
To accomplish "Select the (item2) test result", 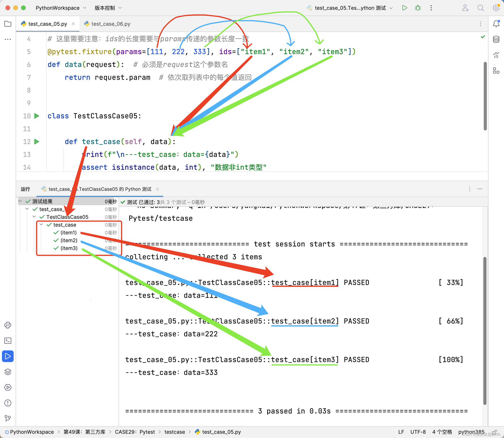I will pyautogui.click(x=69, y=240).
